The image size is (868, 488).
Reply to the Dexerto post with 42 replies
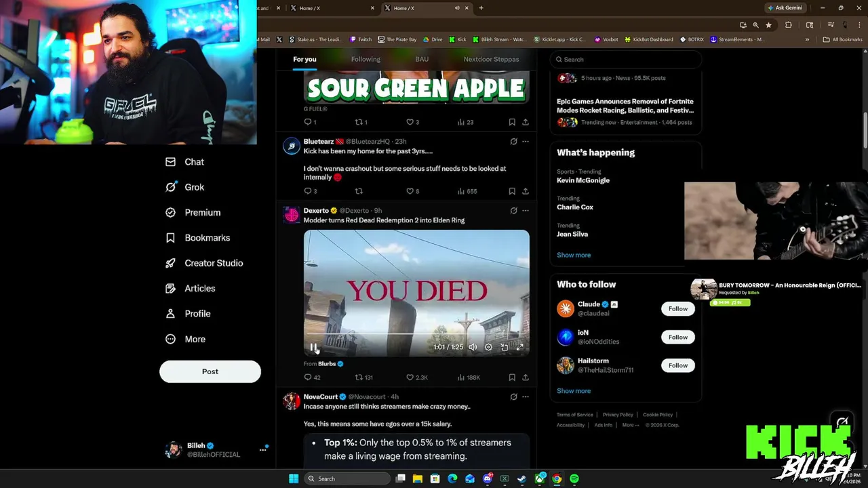312,378
